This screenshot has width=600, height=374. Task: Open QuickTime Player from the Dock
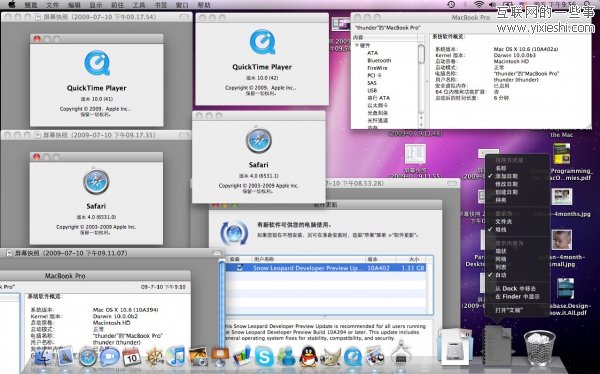pyautogui.click(x=353, y=357)
